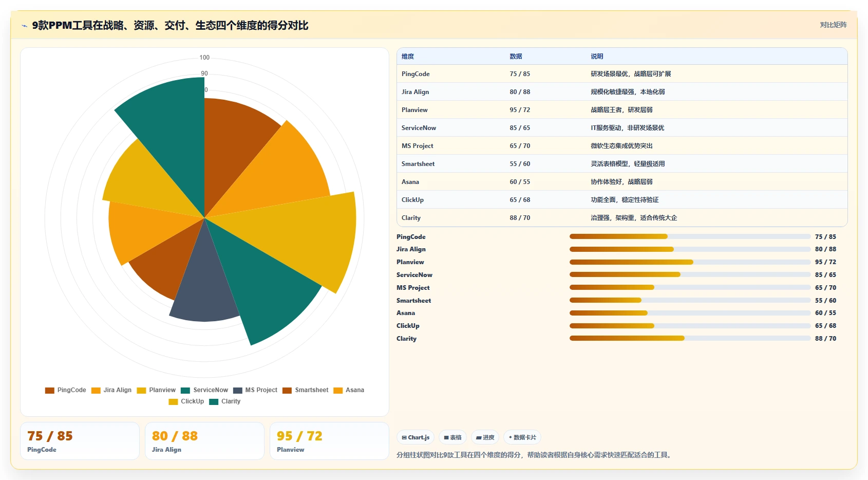
Task: Click the 数据 column header
Action: click(x=516, y=57)
